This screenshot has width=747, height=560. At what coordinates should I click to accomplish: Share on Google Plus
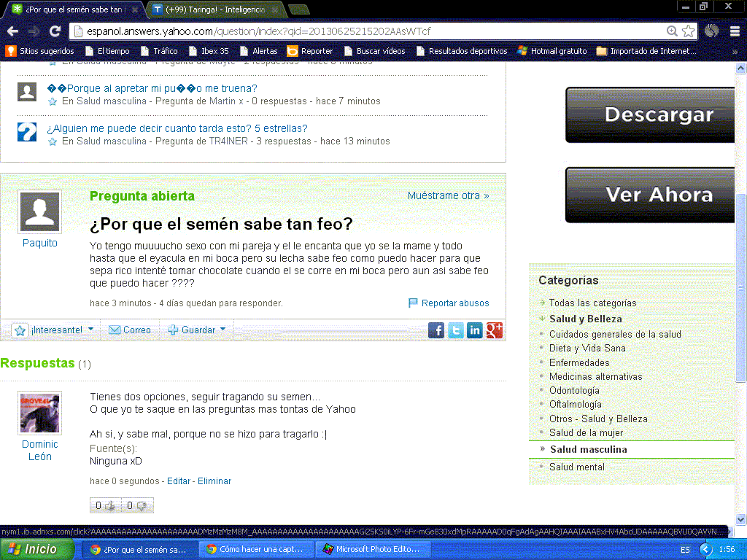pyautogui.click(x=494, y=330)
